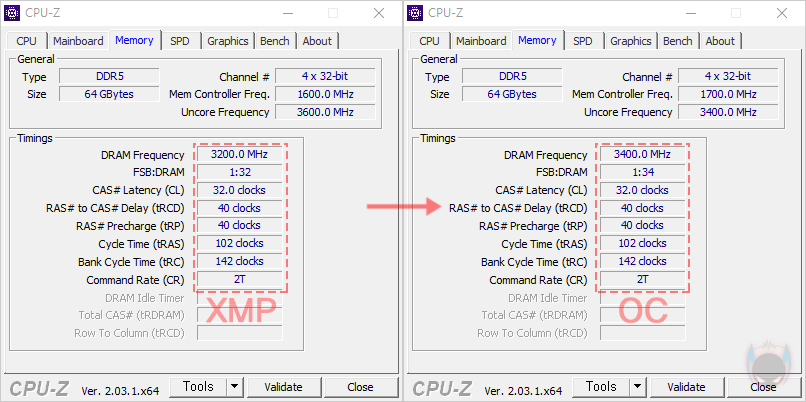Switch to the Graphics tab in the right window

(x=631, y=41)
